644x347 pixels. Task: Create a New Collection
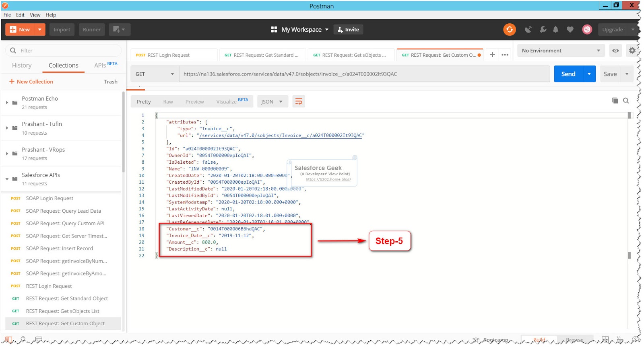pyautogui.click(x=31, y=82)
